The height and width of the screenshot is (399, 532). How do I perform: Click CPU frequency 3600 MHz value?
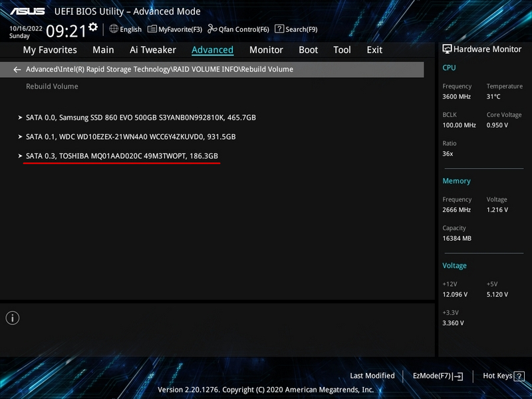(x=456, y=96)
